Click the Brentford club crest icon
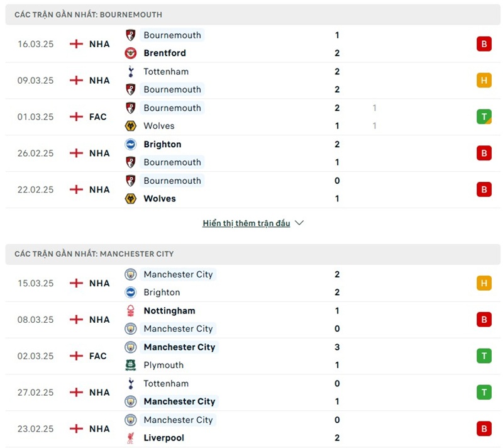Screen dimensions: 503x448 (x=131, y=53)
